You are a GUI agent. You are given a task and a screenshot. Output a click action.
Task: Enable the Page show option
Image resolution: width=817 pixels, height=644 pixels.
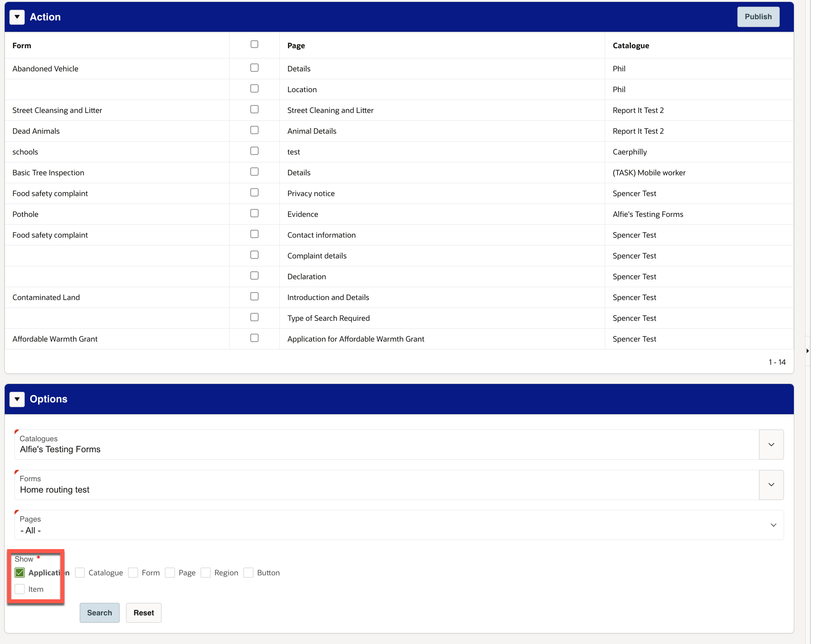(170, 573)
